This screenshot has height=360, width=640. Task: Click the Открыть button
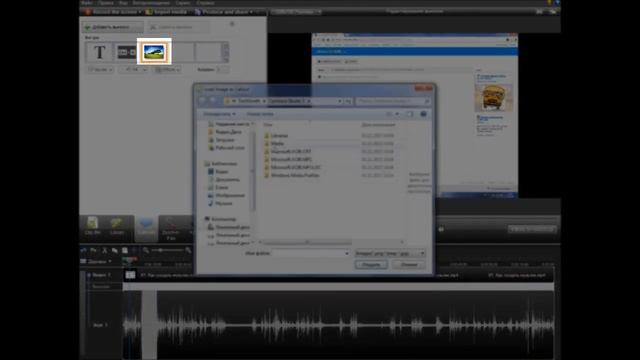coord(371,265)
